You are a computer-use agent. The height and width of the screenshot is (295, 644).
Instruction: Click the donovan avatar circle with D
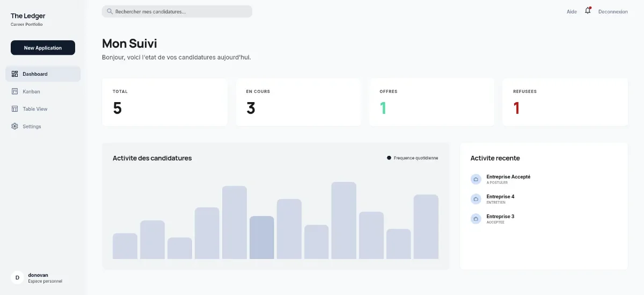click(x=17, y=278)
